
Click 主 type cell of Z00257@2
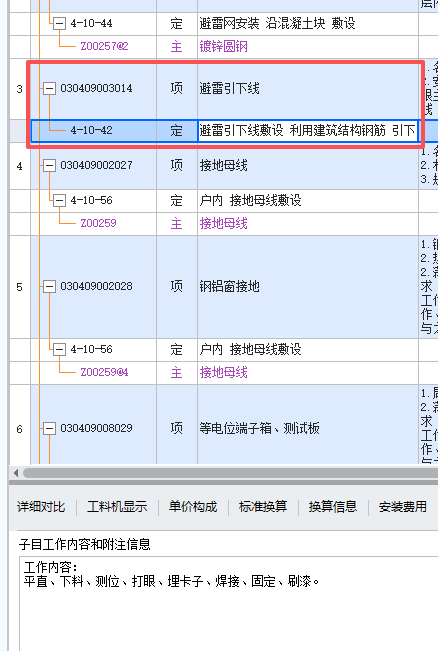pos(176,46)
